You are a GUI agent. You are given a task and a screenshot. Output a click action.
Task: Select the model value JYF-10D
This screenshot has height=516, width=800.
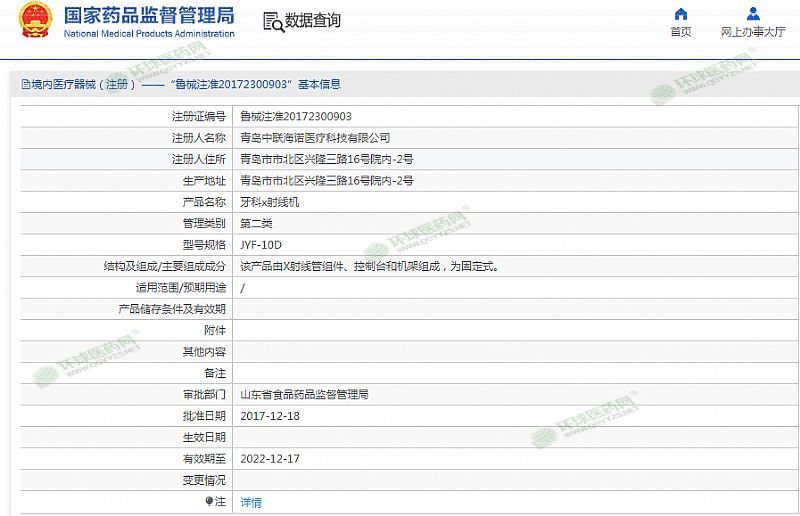click(261, 245)
